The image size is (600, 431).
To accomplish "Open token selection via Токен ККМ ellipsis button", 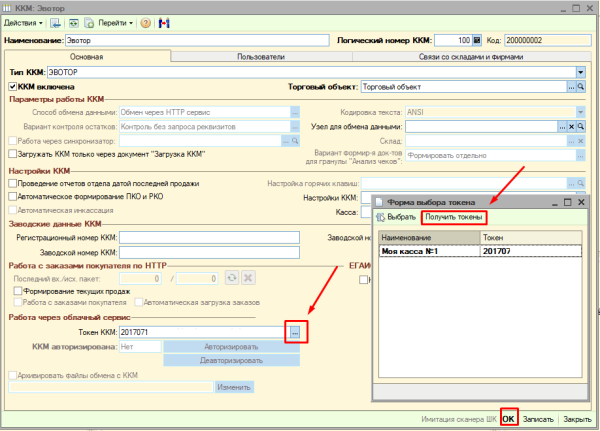I will coord(295,331).
